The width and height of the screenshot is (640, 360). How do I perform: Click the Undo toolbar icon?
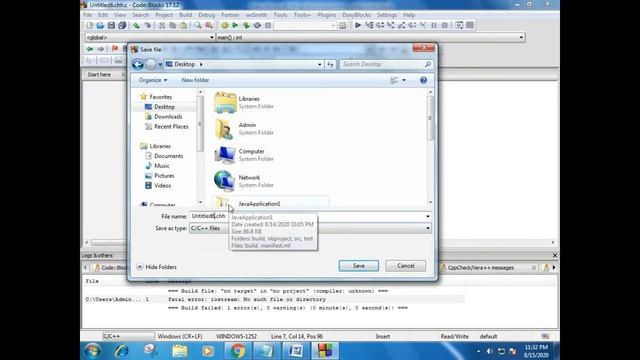pos(136,25)
